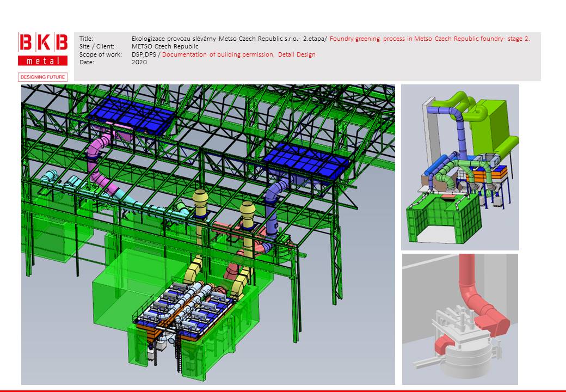Click the left blue roof hood panel
The image size is (566, 392).
click(x=131, y=117)
